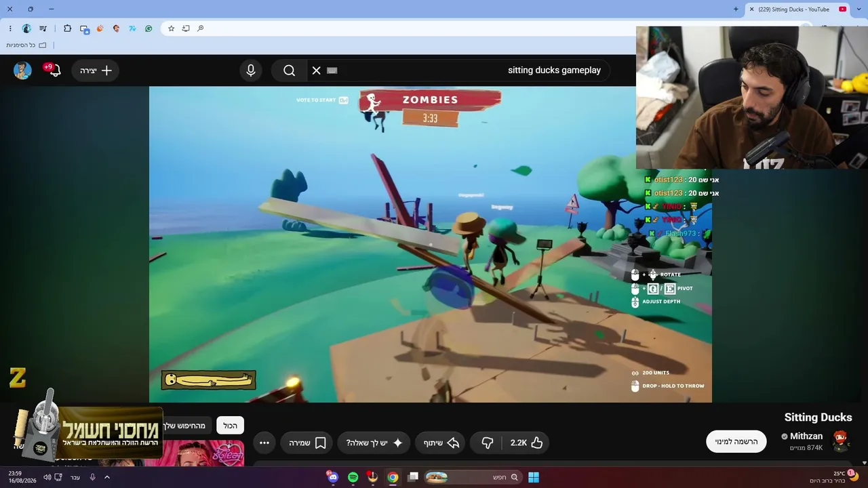Click the Windows taskbar search box
868x488 pixels.
(474, 477)
